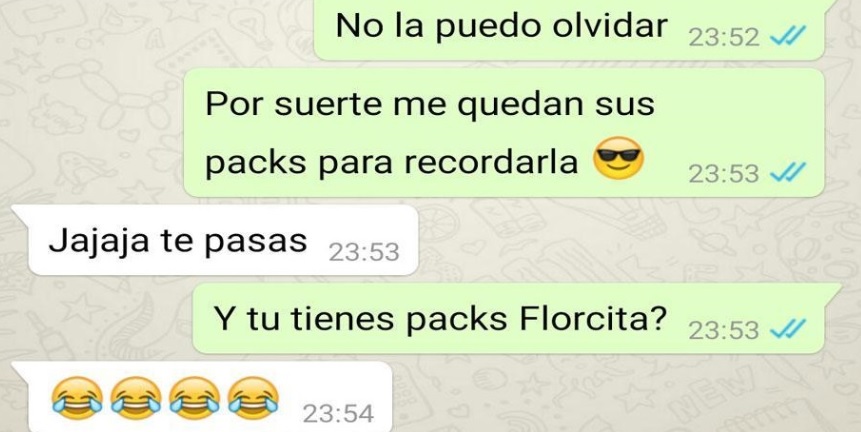The width and height of the screenshot is (861, 432).
Task: Click the 23:54 timestamp on the emoji message
Action: point(338,413)
